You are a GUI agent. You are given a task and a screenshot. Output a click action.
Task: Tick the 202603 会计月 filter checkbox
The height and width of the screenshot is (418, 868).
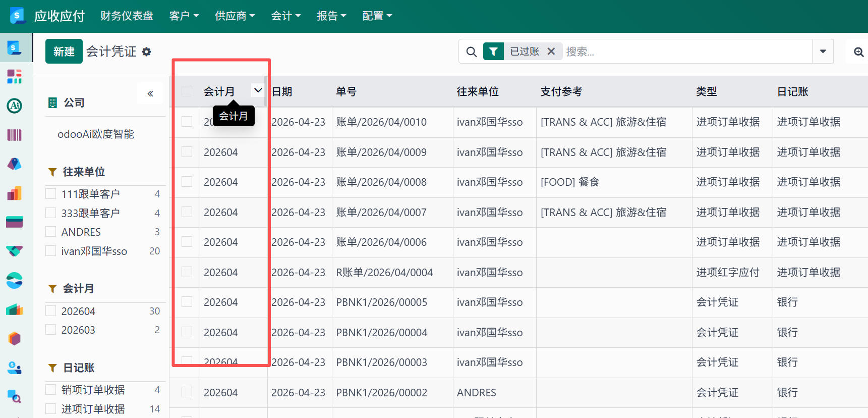[51, 330]
